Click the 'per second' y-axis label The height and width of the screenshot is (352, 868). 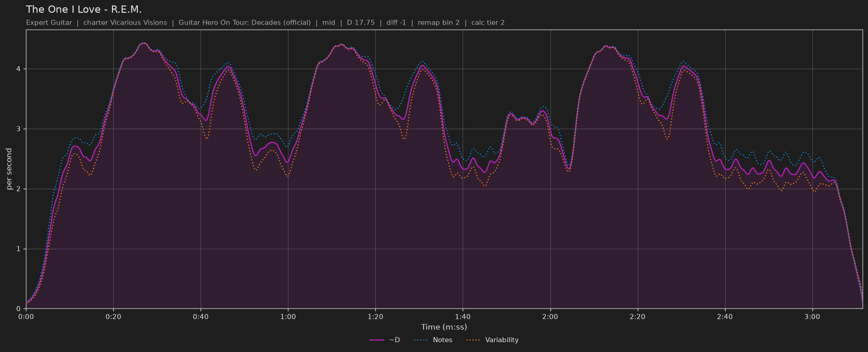(9, 169)
